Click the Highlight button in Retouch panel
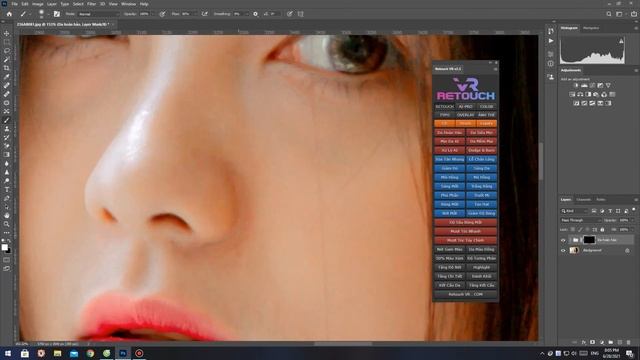The height and width of the screenshot is (360, 640). click(482, 267)
